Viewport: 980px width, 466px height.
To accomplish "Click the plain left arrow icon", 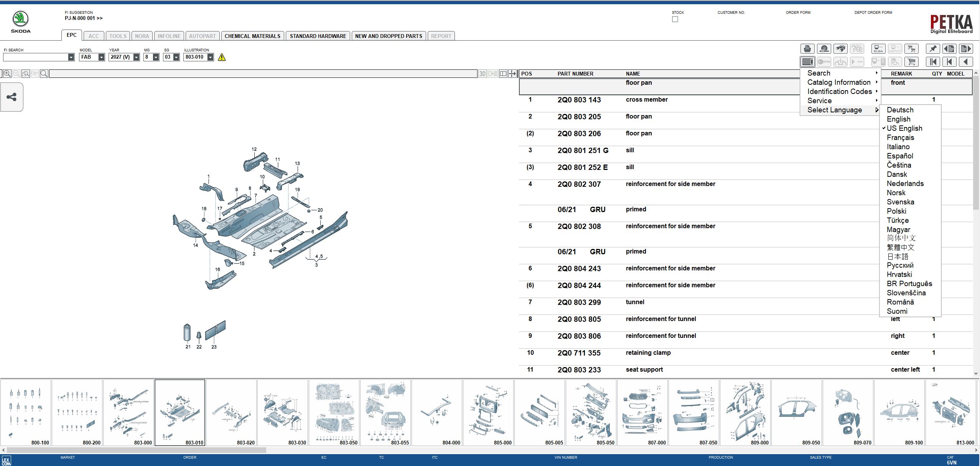I will tap(966, 62).
